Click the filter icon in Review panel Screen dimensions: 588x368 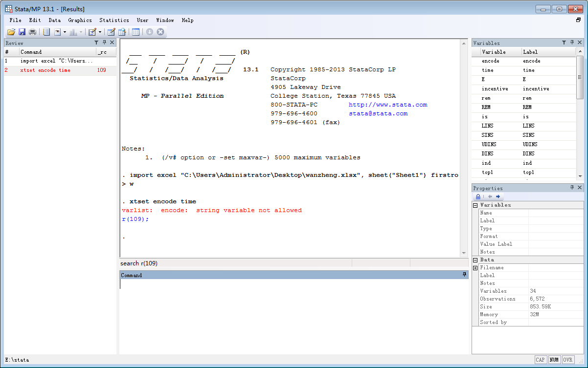(x=96, y=43)
